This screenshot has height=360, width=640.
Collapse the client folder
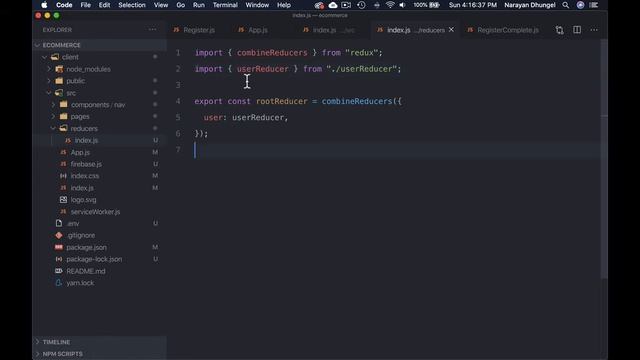tap(44, 57)
